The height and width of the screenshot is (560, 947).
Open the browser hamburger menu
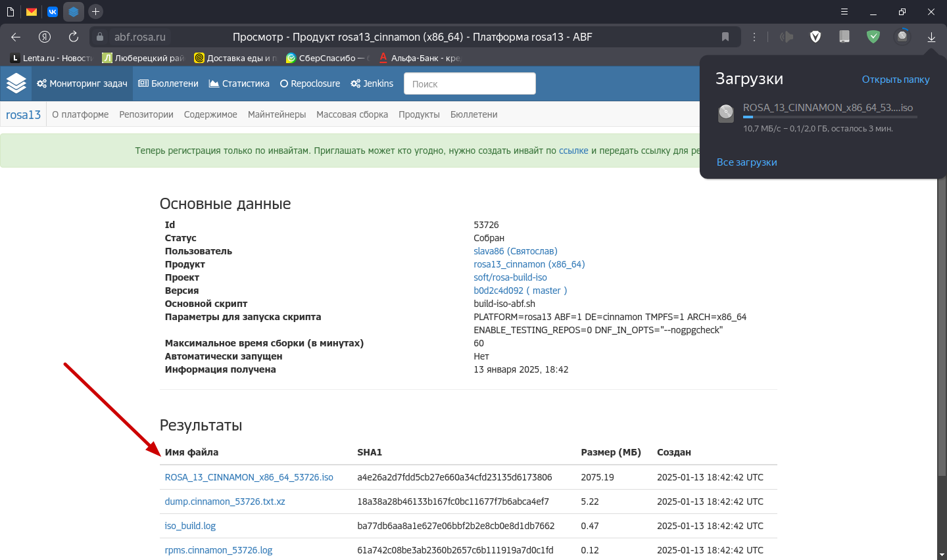coord(844,12)
